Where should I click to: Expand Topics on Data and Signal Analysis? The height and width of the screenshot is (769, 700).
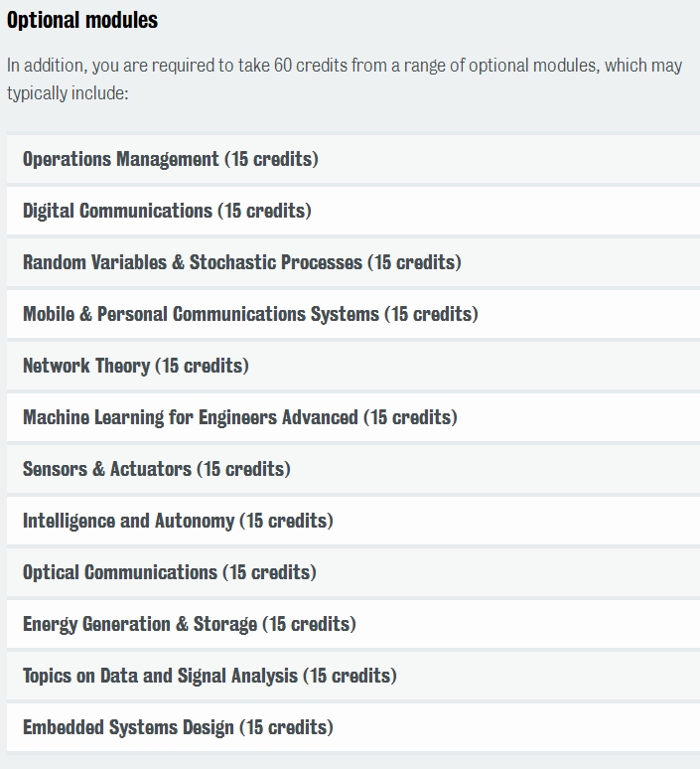click(353, 676)
